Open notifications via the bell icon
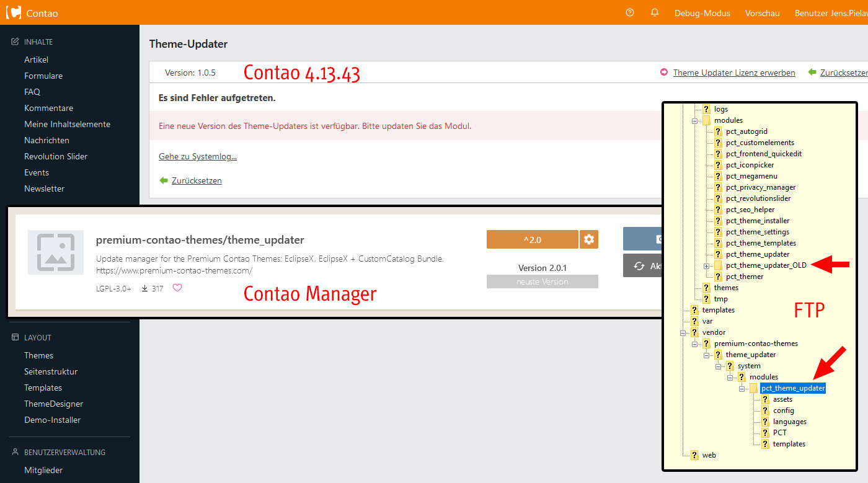This screenshot has height=483, width=868. tap(655, 12)
